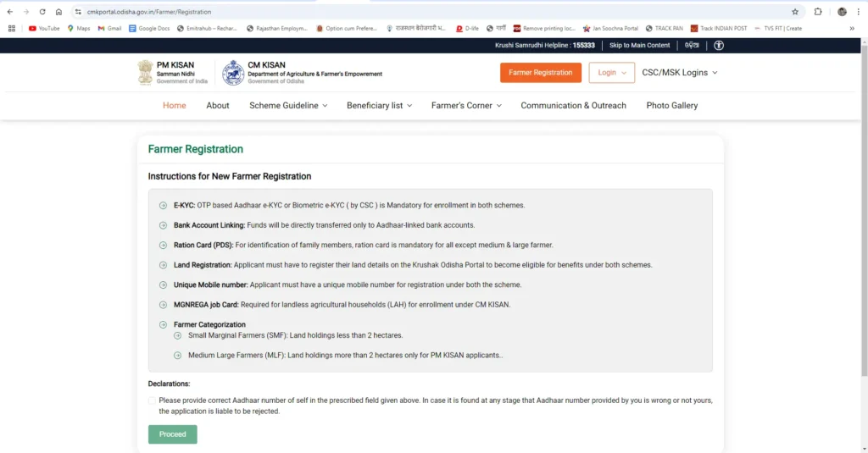Bookmark this page with star icon

click(x=795, y=12)
